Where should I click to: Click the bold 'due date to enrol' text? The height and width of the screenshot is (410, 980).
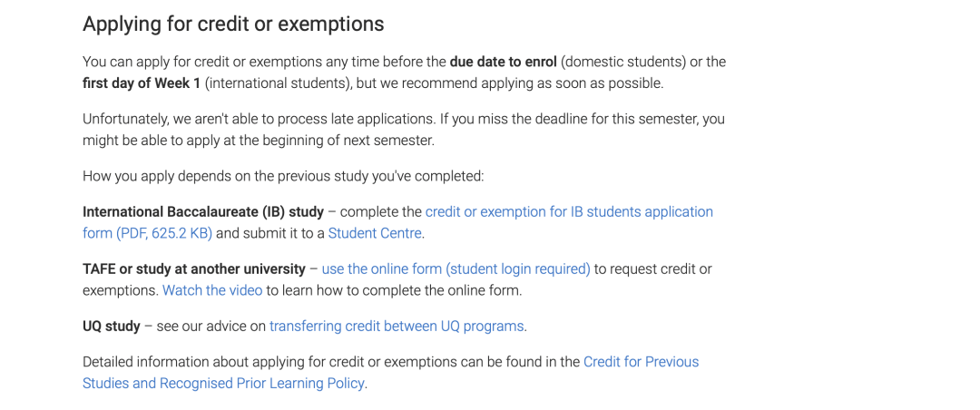pos(503,62)
